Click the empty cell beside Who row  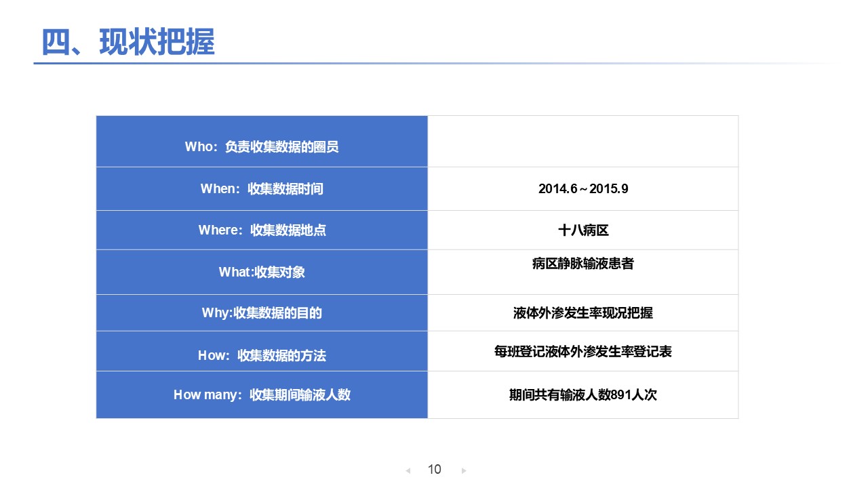(x=583, y=141)
